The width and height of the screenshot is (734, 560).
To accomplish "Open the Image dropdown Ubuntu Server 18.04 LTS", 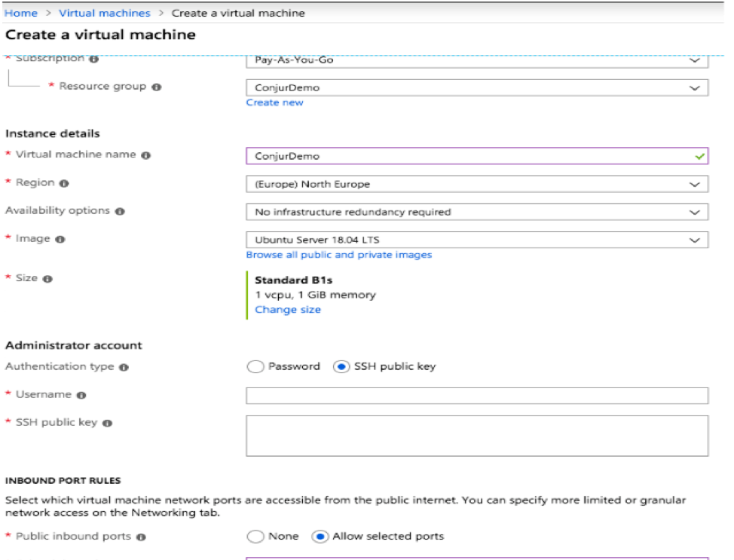I will [x=477, y=240].
